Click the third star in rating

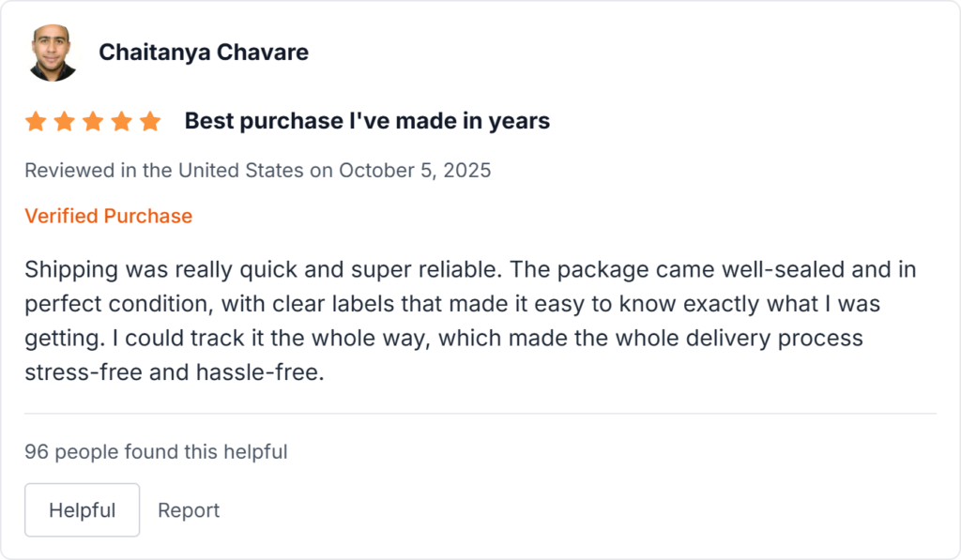(93, 122)
